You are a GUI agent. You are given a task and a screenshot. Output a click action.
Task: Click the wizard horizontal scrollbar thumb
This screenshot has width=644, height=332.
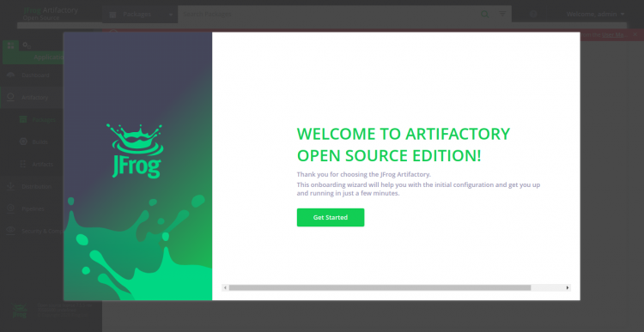(x=380, y=287)
